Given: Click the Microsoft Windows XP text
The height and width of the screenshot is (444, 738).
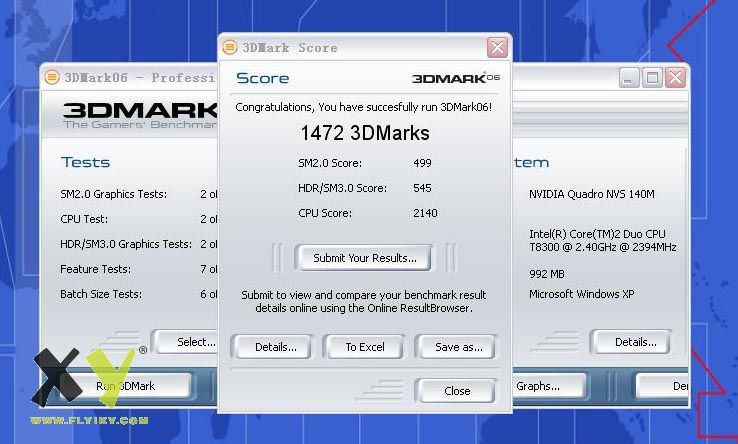Looking at the screenshot, I should coord(581,294).
